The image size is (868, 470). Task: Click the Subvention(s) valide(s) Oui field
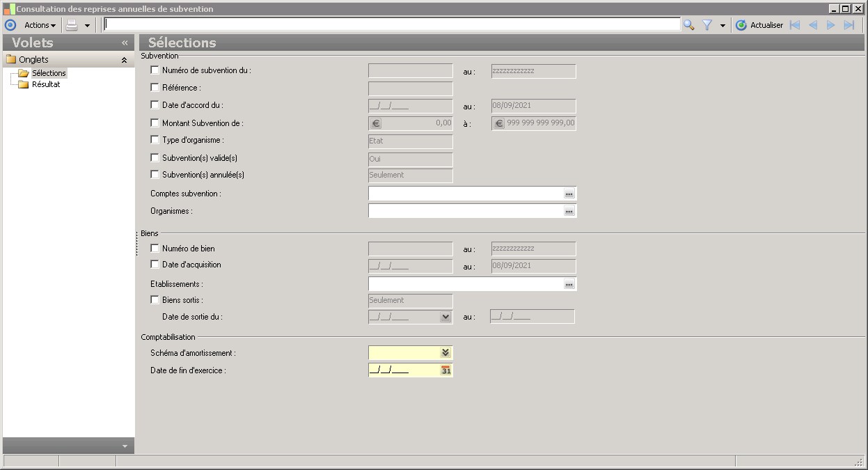(x=410, y=159)
